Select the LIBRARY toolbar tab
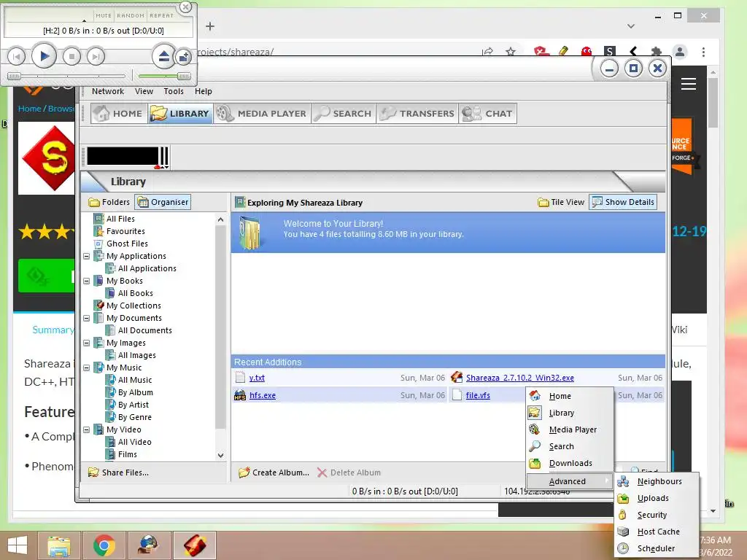Image resolution: width=747 pixels, height=560 pixels. coord(180,113)
